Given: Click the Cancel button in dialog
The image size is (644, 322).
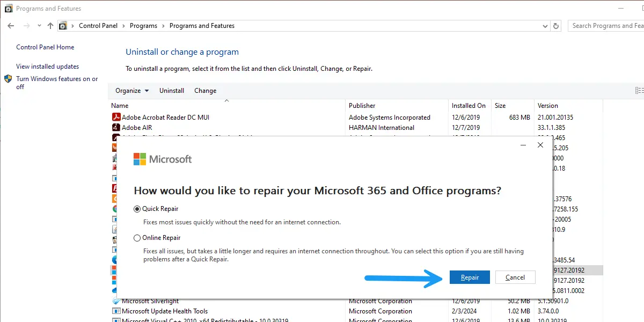Looking at the screenshot, I should pos(515,277).
